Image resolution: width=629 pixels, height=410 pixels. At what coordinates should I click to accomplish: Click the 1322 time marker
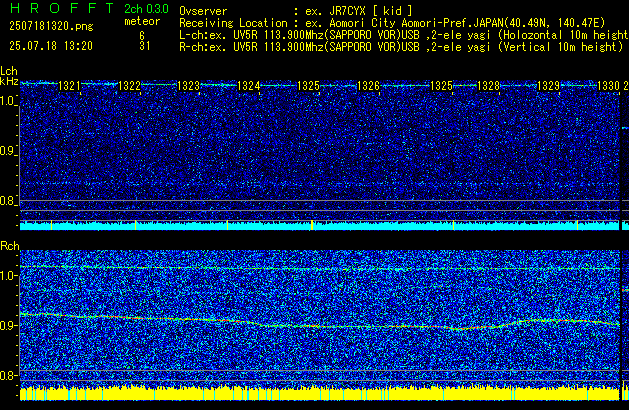pyautogui.click(x=130, y=86)
